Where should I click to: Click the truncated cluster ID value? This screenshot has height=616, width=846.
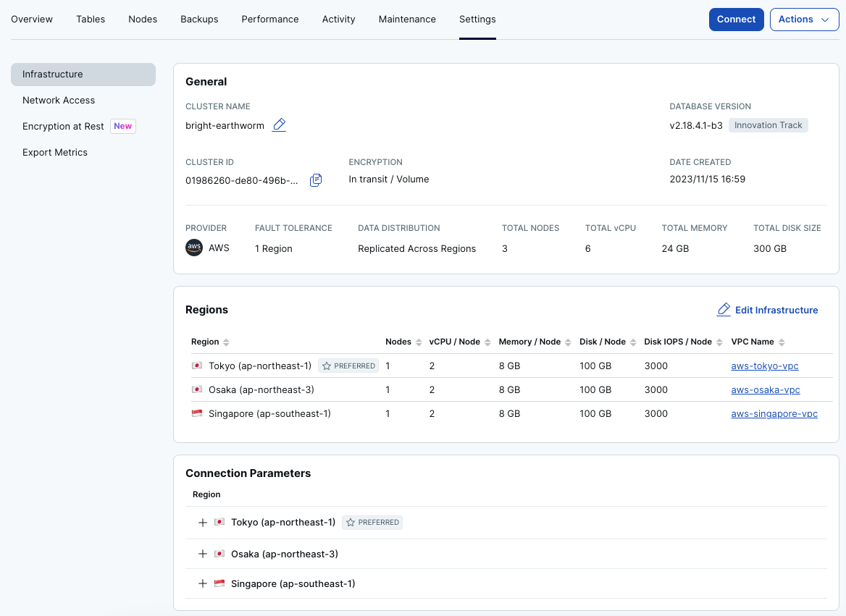coord(241,180)
